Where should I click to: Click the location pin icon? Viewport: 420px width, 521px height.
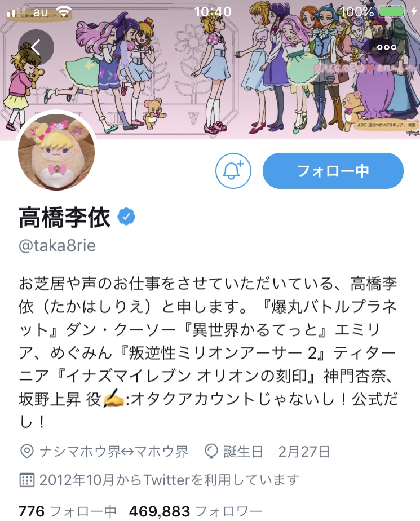[x=27, y=452]
